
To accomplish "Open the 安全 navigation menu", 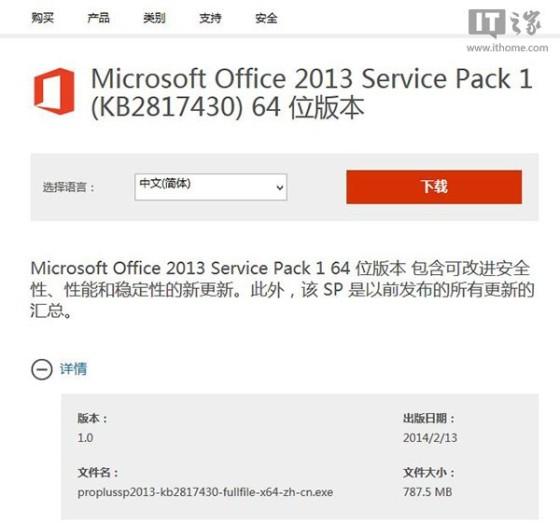I will click(x=266, y=18).
